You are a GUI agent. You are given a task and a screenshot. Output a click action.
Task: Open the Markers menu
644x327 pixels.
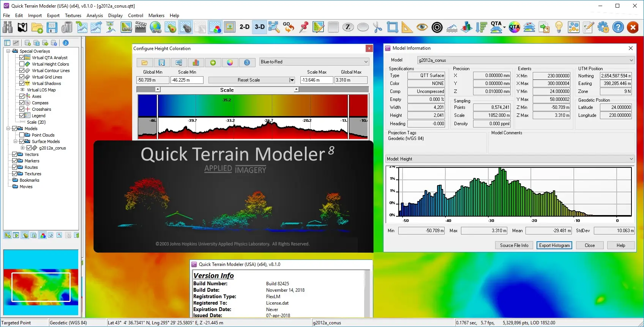[156, 16]
